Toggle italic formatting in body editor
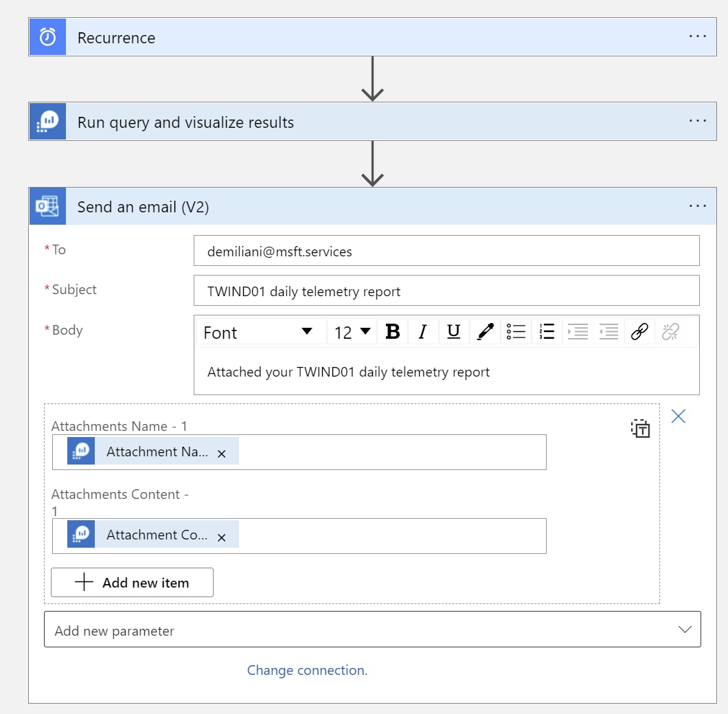This screenshot has width=728, height=714. (423, 332)
